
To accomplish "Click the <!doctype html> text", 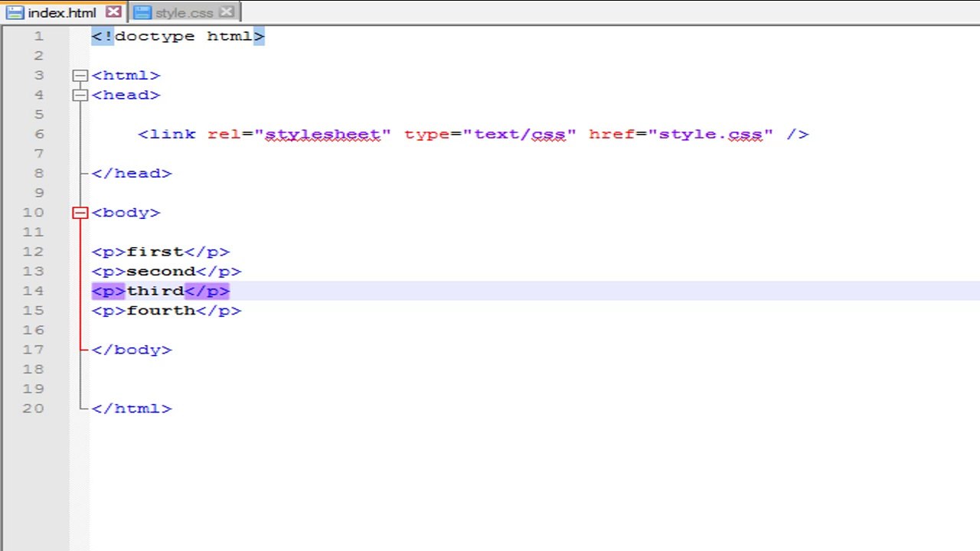I will coord(178,36).
